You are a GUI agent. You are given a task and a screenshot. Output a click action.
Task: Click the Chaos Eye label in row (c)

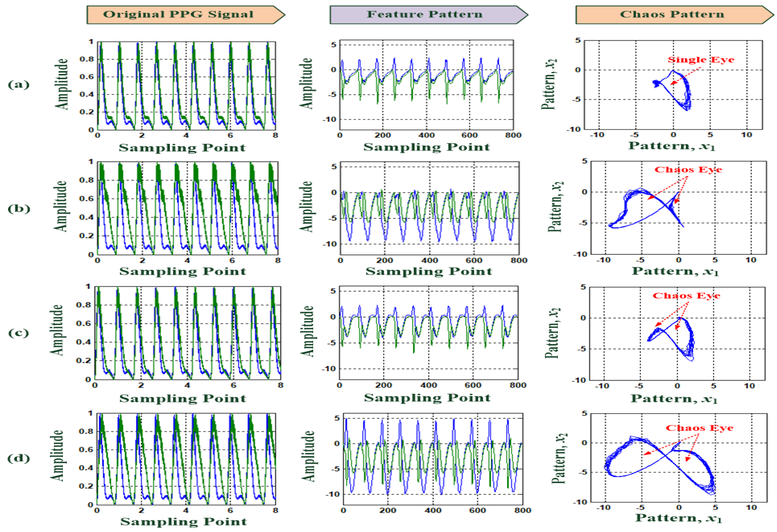[686, 296]
